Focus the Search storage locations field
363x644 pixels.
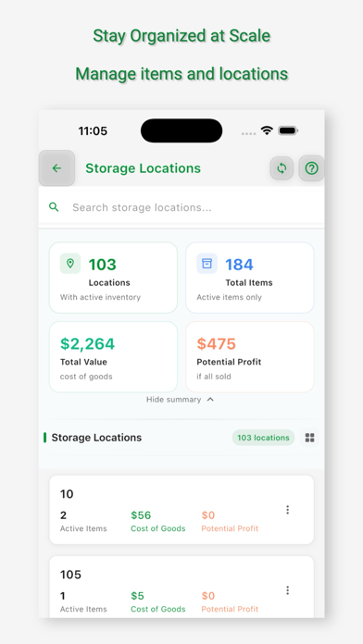click(181, 207)
